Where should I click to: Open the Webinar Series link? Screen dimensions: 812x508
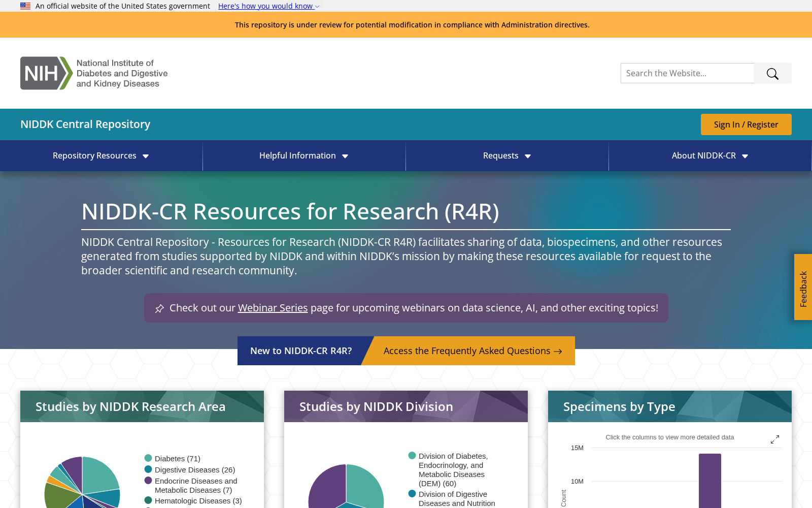coord(273,308)
